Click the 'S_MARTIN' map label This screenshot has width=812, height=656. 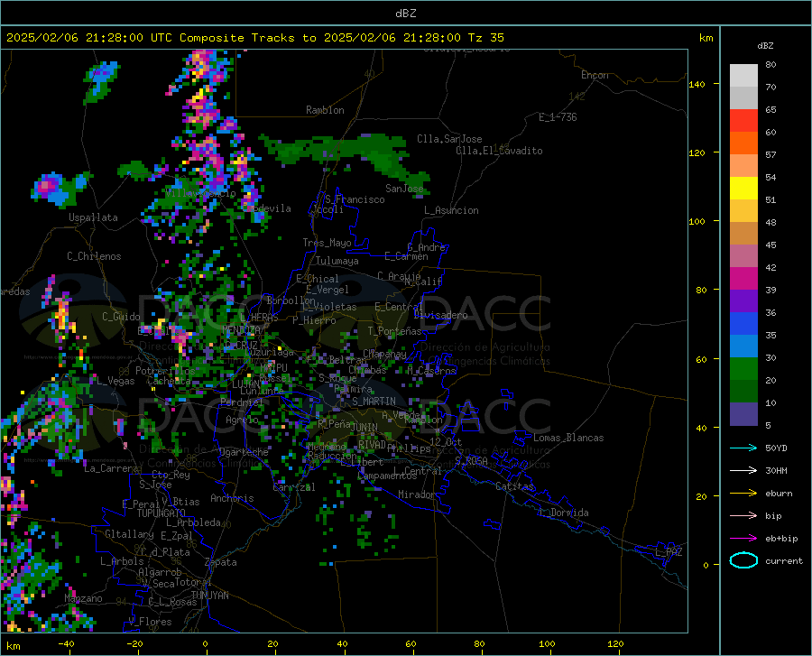[374, 402]
